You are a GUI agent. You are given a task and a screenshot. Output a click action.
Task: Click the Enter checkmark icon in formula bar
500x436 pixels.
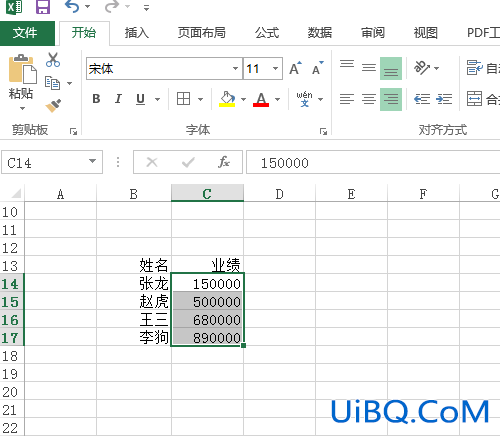coord(188,162)
